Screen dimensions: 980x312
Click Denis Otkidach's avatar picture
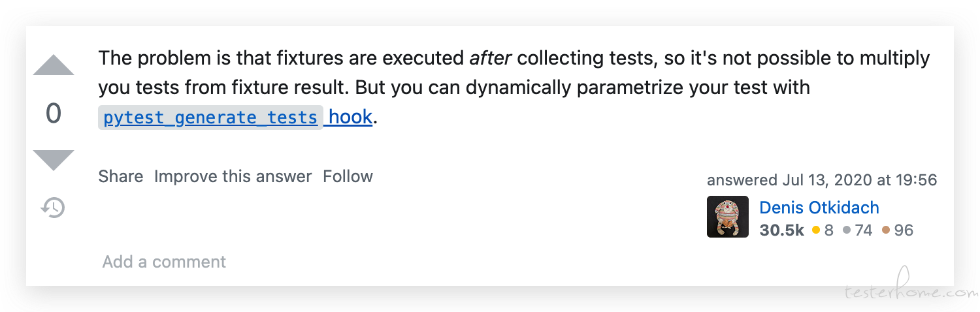click(728, 217)
